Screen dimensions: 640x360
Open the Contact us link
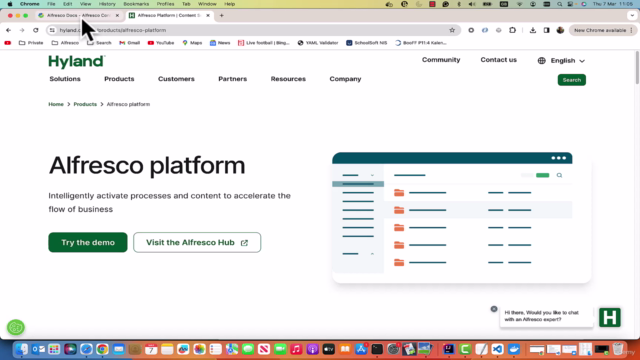coord(498,60)
